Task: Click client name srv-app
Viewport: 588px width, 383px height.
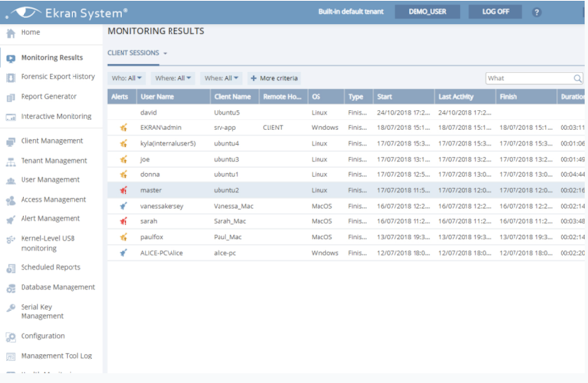Action: tap(224, 127)
